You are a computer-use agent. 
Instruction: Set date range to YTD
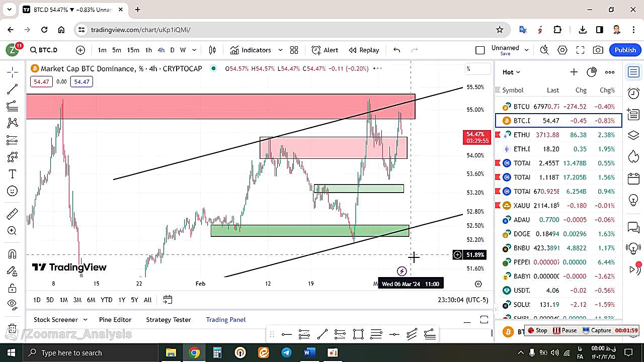pos(106,300)
